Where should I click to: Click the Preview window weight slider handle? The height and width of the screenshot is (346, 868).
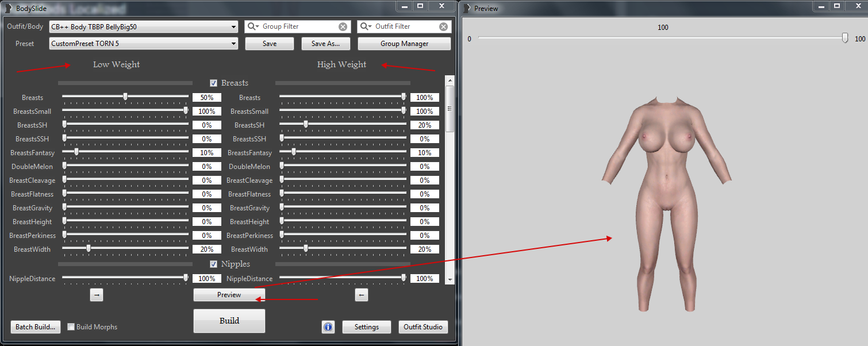click(844, 39)
